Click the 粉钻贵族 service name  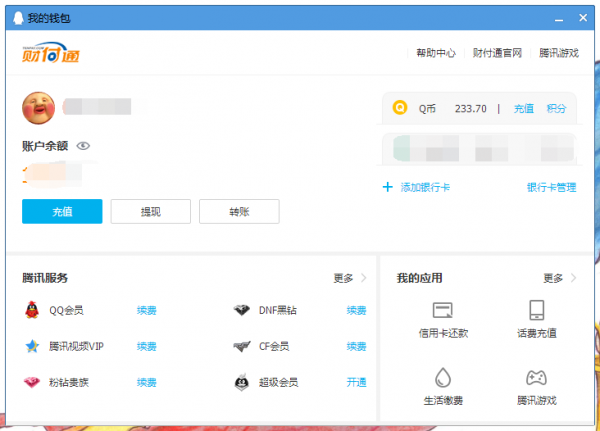(x=69, y=382)
